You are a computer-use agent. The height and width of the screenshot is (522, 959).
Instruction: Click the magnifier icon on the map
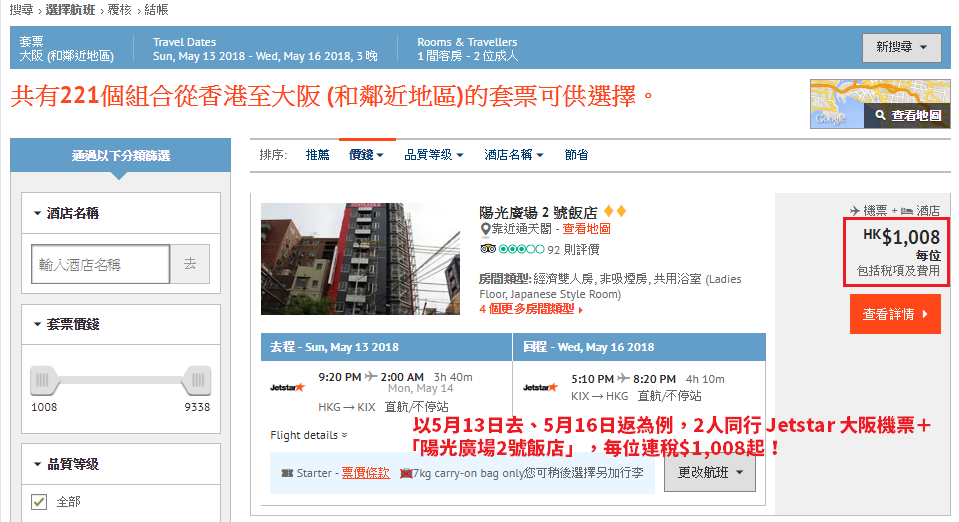point(880,115)
